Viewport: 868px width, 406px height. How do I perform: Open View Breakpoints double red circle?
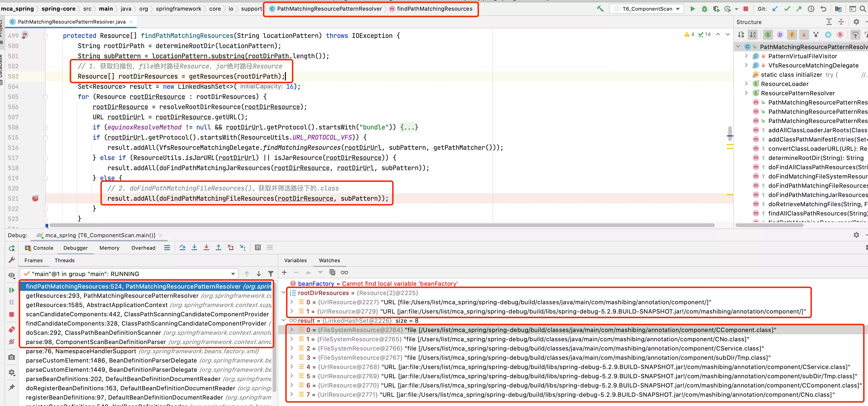tap(11, 329)
